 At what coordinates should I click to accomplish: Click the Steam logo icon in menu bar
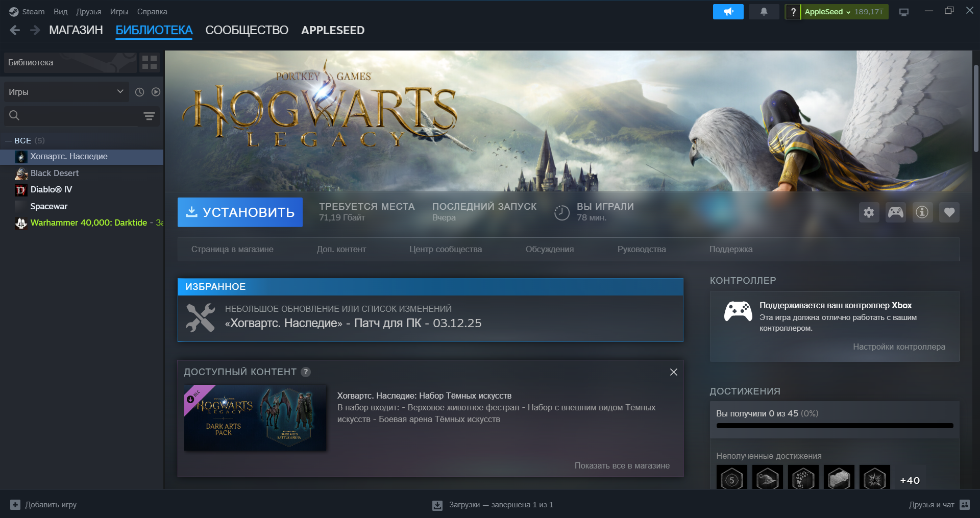(14, 12)
